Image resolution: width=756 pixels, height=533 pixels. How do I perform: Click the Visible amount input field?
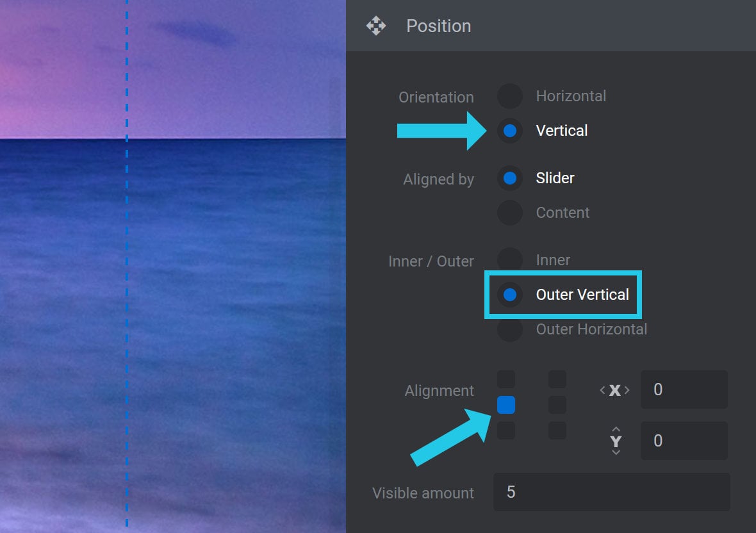click(611, 491)
